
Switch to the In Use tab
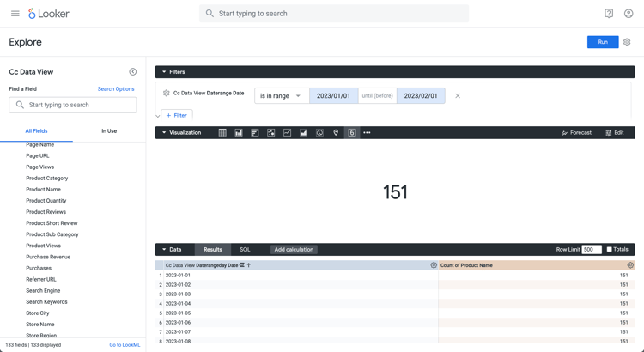[109, 131]
